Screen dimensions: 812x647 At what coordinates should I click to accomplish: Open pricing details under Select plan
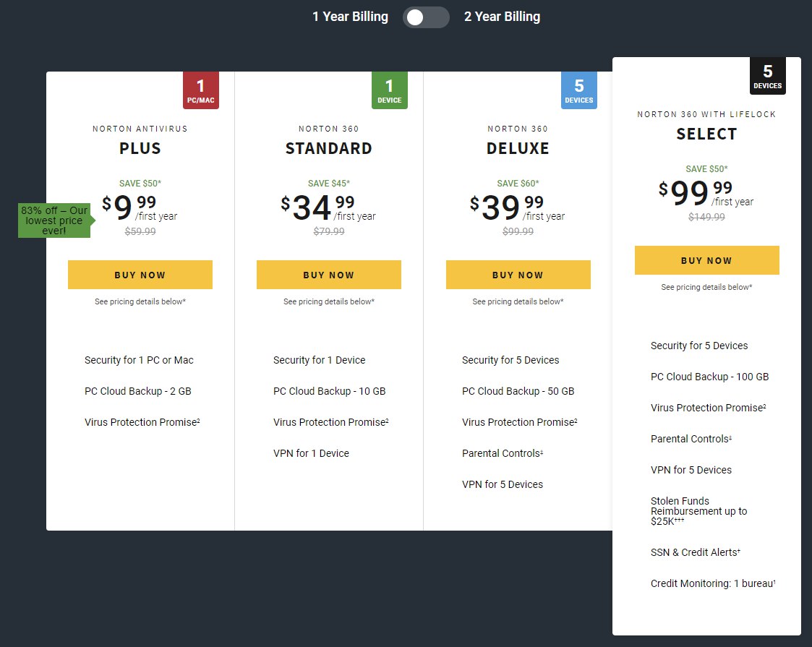707,287
